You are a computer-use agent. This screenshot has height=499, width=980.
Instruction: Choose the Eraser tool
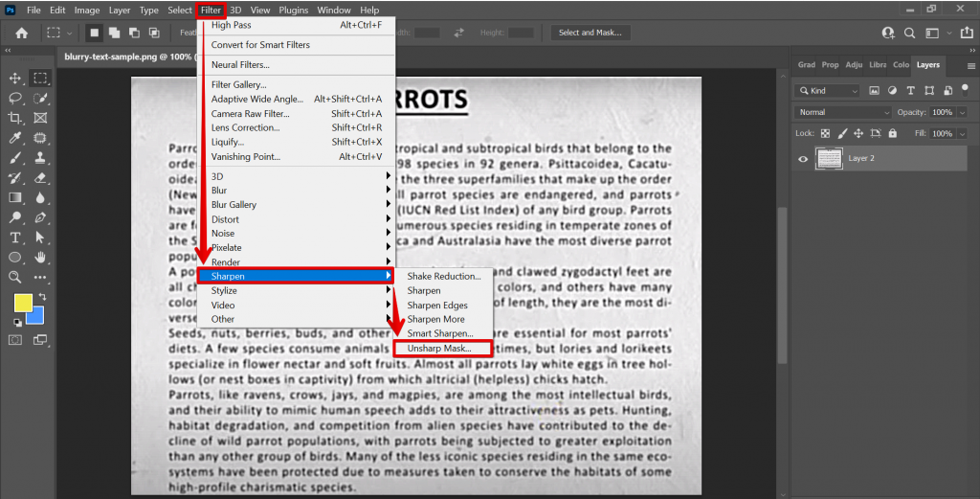40,178
